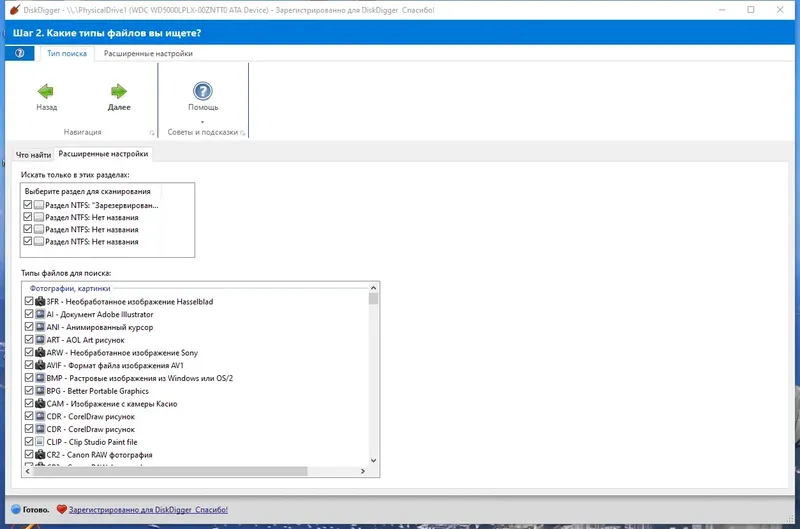Screen dimensions: 800x529
Task: Click the red heart icon in status bar
Action: coord(61,509)
